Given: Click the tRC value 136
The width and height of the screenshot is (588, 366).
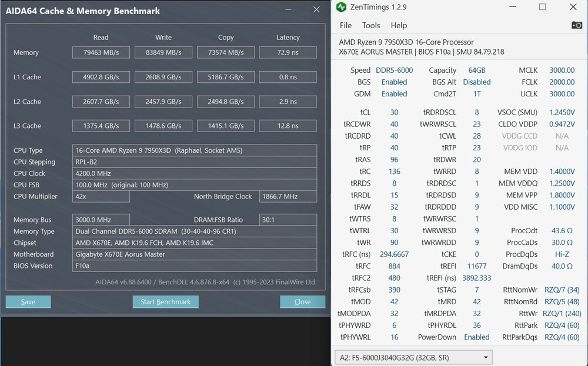Looking at the screenshot, I should pos(394,172).
